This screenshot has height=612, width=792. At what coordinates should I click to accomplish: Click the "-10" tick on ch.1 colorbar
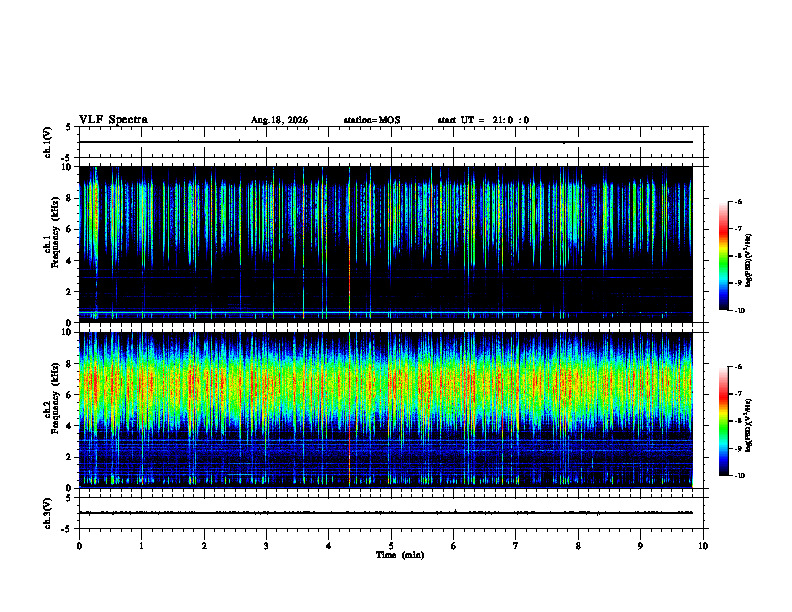point(739,310)
